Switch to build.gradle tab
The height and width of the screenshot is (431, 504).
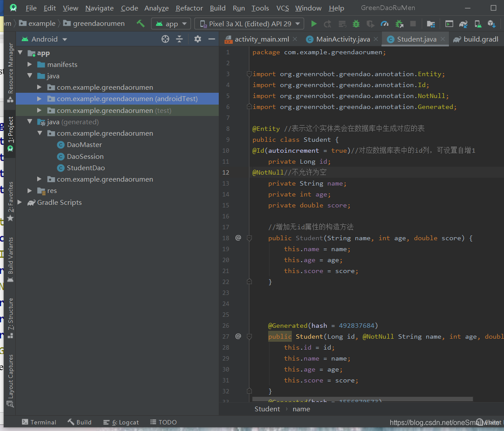[x=476, y=39]
